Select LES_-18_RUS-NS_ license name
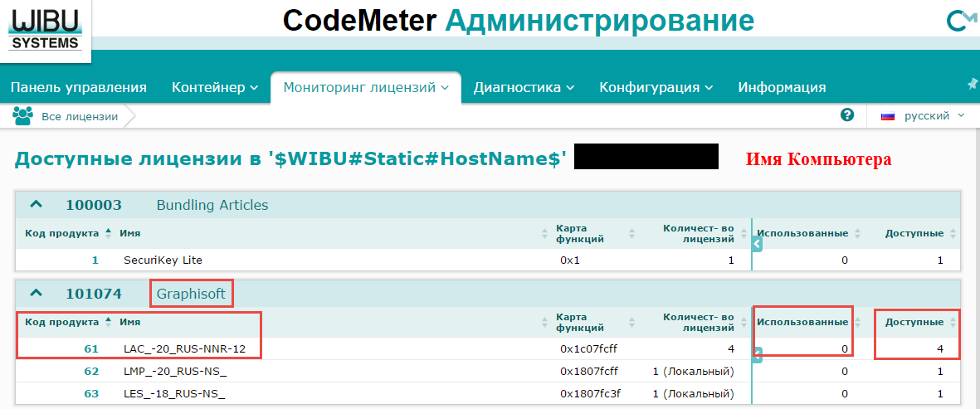Screen dimensions: 980x409 point(174,393)
